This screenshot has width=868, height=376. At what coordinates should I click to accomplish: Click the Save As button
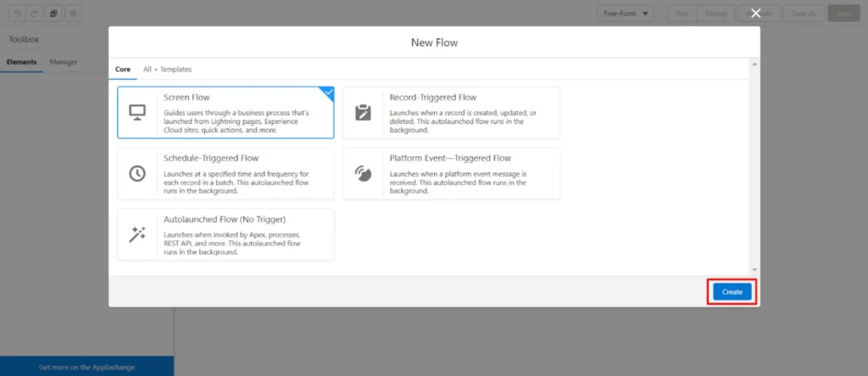(x=804, y=14)
